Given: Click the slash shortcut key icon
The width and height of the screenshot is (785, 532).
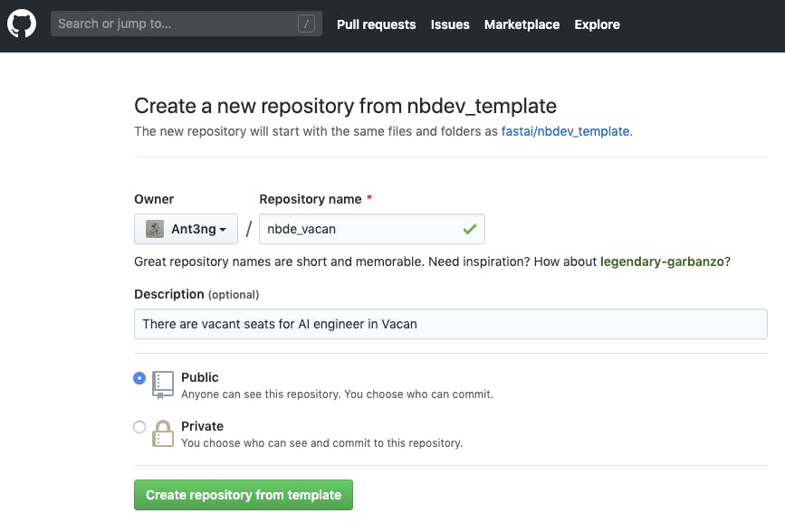Looking at the screenshot, I should tap(307, 24).
